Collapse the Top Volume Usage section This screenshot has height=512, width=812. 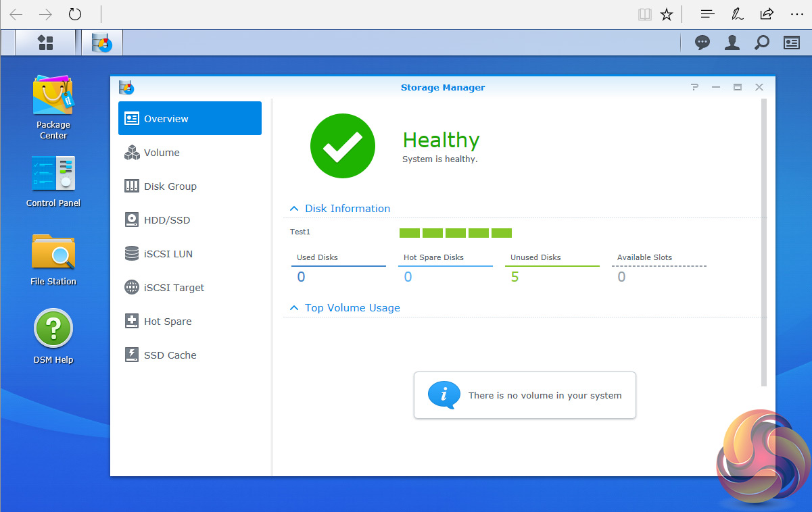coord(294,308)
